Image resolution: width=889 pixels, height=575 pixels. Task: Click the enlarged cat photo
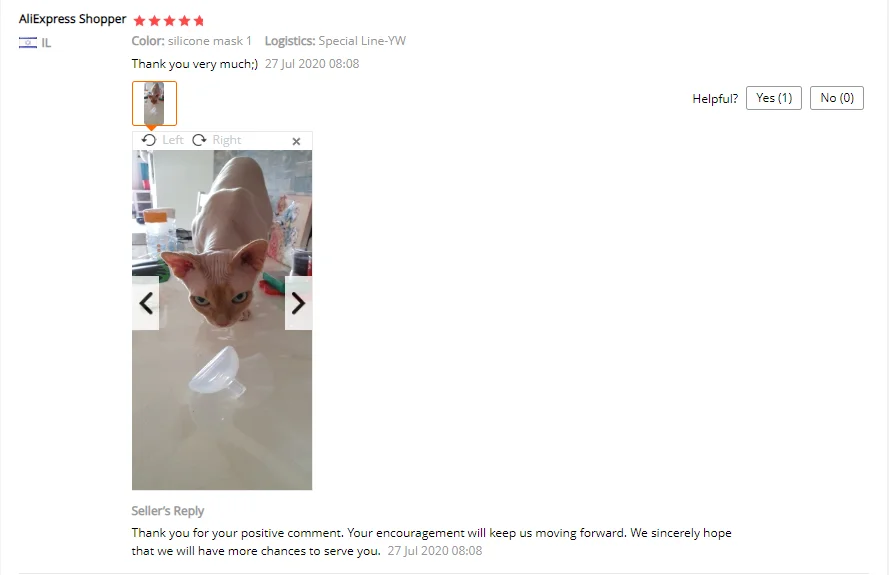click(x=222, y=320)
